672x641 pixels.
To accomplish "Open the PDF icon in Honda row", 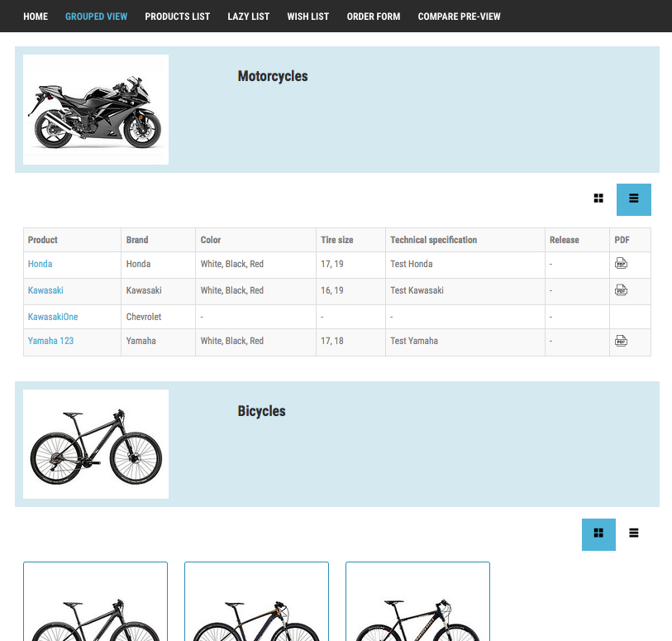I will coord(621,263).
